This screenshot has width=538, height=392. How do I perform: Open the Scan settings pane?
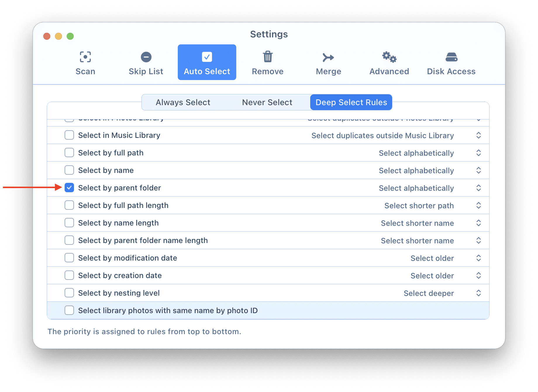click(85, 63)
